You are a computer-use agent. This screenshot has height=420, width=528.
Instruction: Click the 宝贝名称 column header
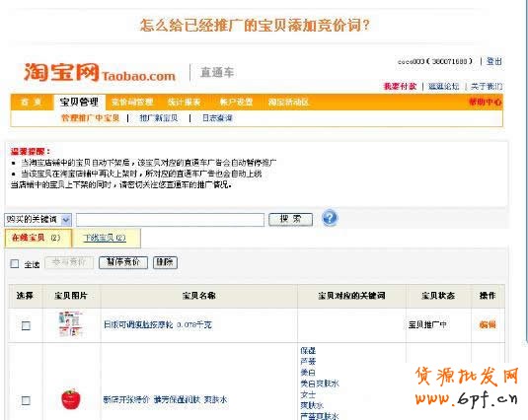point(199,296)
